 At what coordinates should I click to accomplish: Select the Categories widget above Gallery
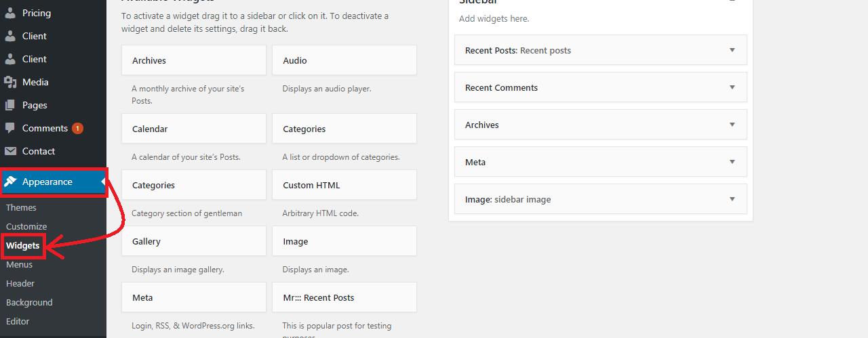(194, 185)
